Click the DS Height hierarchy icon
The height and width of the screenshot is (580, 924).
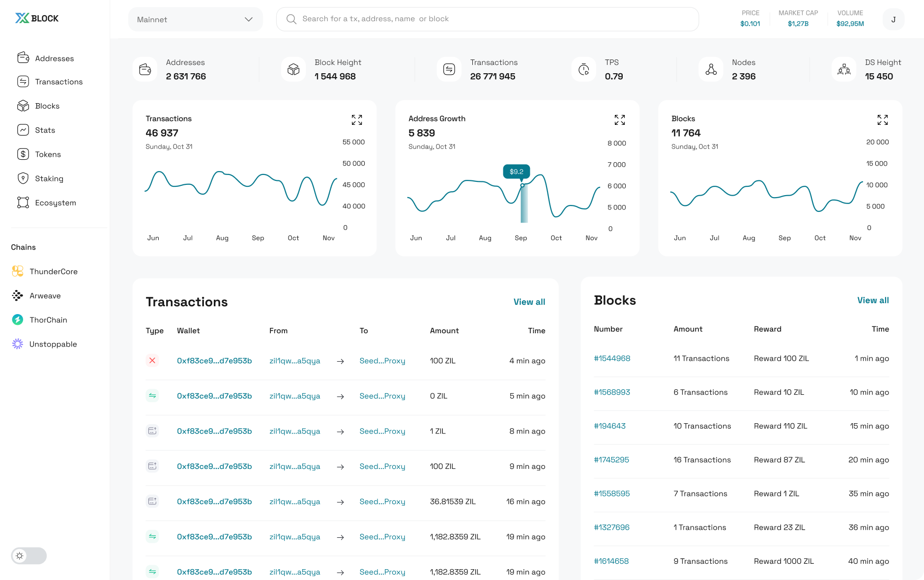point(844,69)
